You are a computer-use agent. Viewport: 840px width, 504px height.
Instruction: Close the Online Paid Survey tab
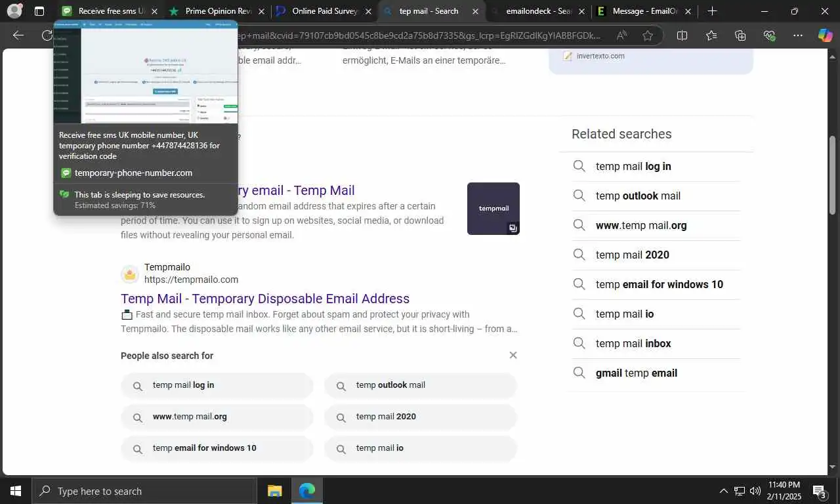(367, 11)
